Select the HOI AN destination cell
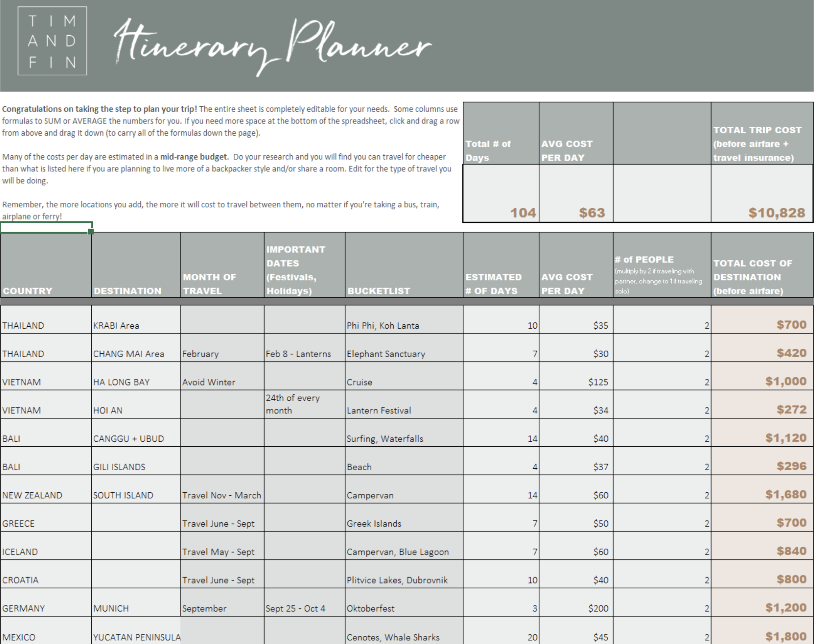This screenshot has height=644, width=814. point(136,404)
